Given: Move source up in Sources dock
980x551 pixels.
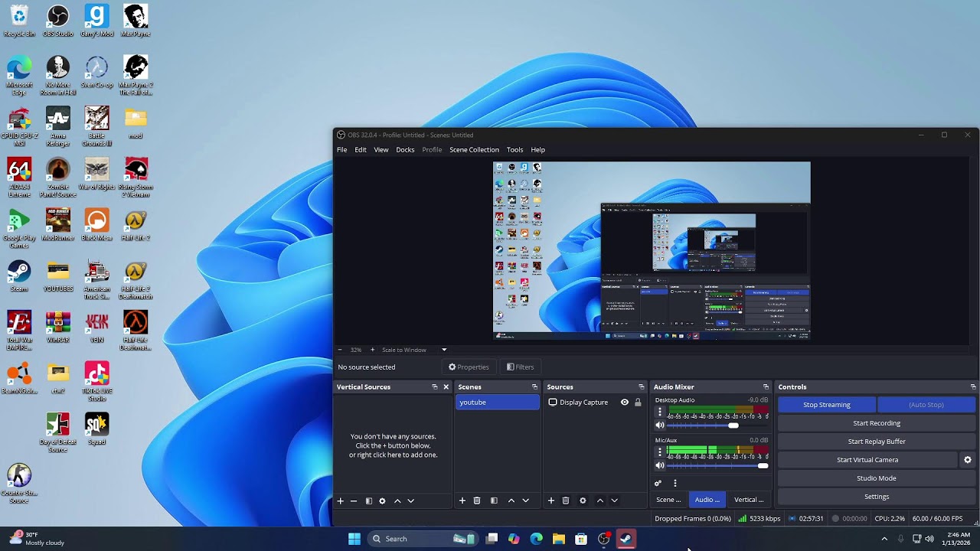Looking at the screenshot, I should [x=600, y=500].
